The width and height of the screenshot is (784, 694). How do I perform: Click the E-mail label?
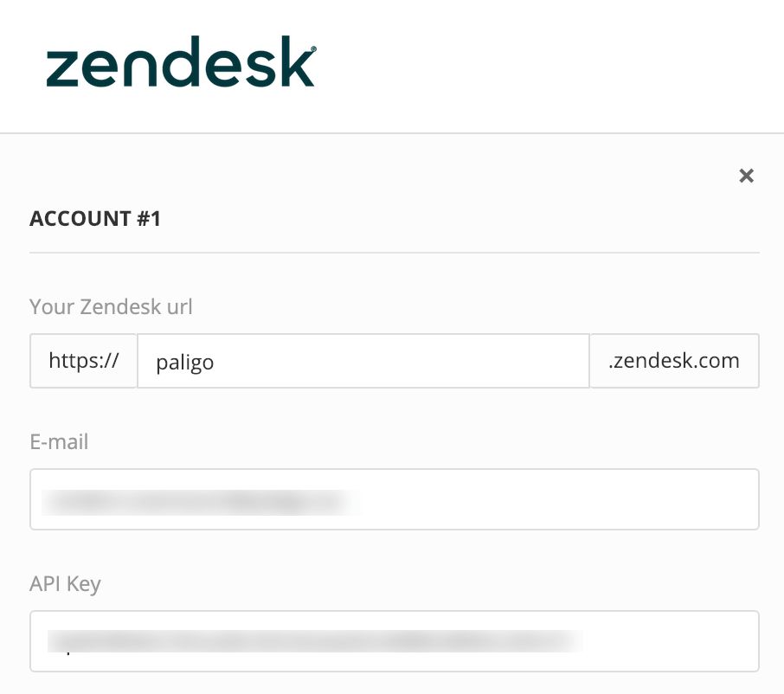(x=59, y=441)
